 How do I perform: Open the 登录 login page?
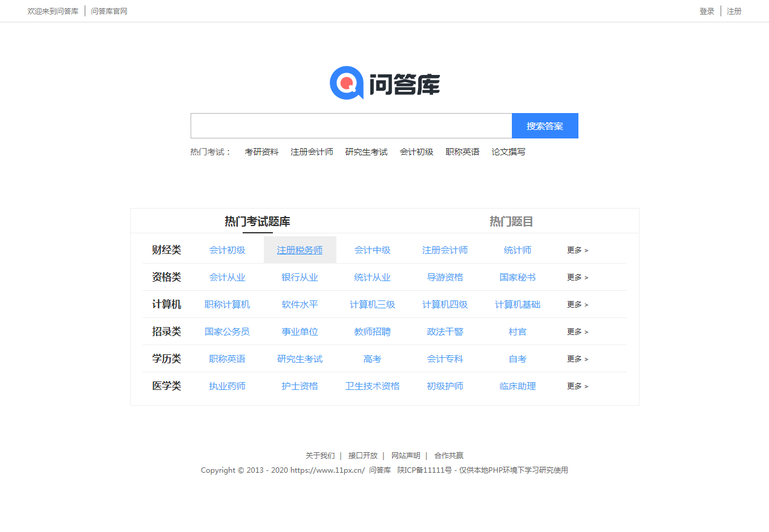pos(706,11)
